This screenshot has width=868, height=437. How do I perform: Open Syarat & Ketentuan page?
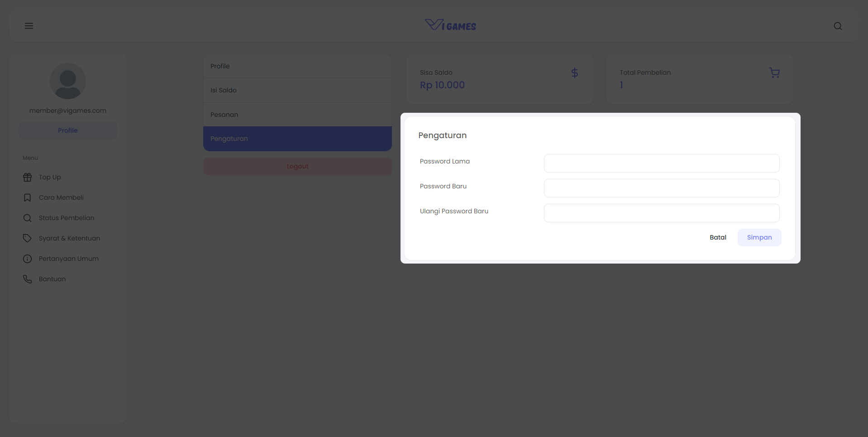click(69, 238)
